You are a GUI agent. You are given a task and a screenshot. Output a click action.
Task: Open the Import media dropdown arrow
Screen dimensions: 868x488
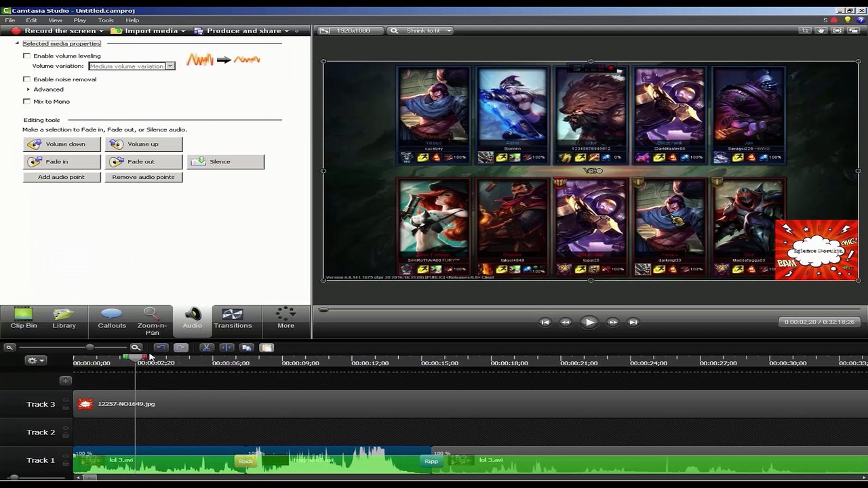(x=183, y=31)
